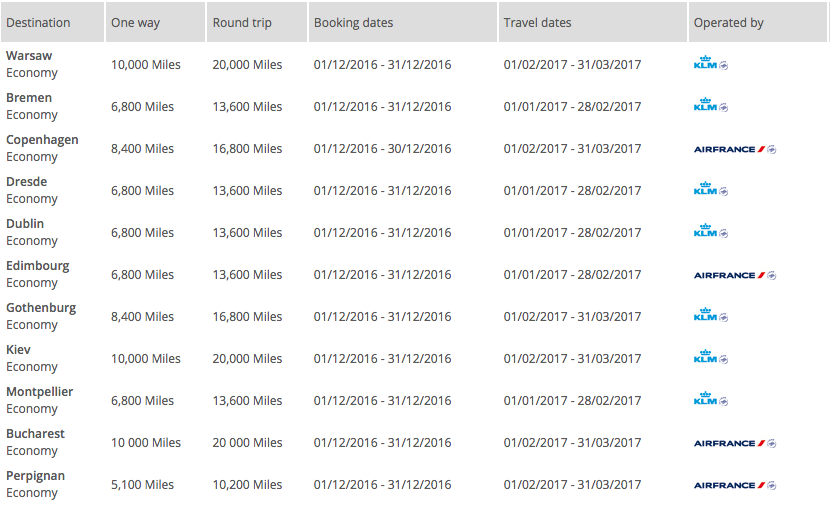Click Bucharest's 20 000 Miles round trip
Viewport: 830px width, 509px height.
[x=247, y=443]
